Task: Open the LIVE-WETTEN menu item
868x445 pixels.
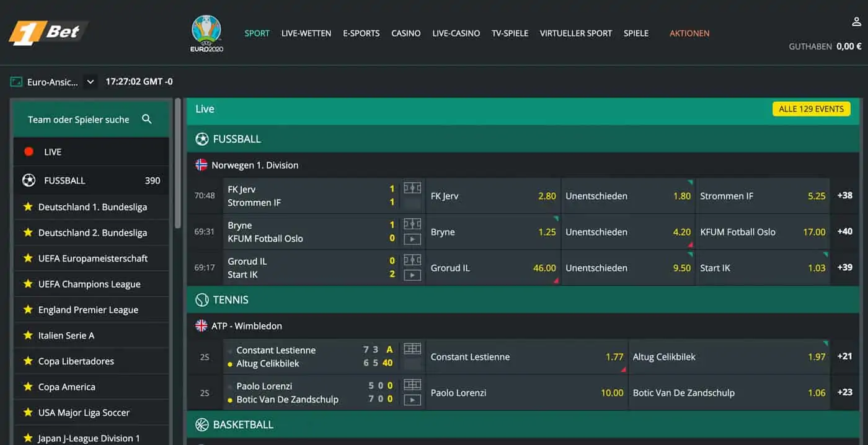Action: pyautogui.click(x=306, y=33)
